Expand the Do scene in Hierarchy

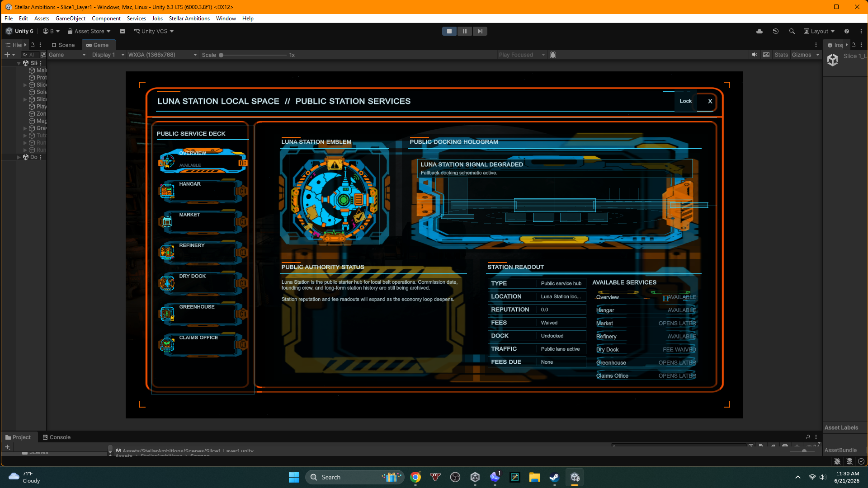(19, 157)
